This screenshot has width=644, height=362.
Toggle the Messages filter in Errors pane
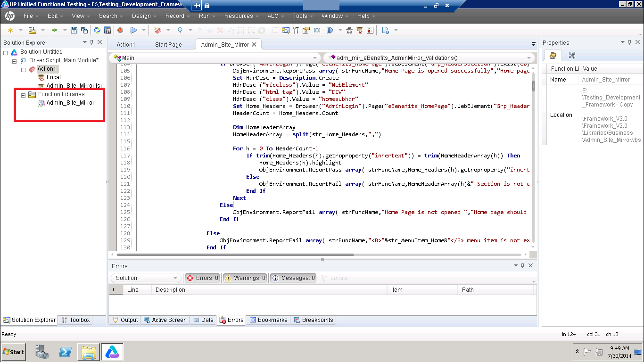pos(293,278)
